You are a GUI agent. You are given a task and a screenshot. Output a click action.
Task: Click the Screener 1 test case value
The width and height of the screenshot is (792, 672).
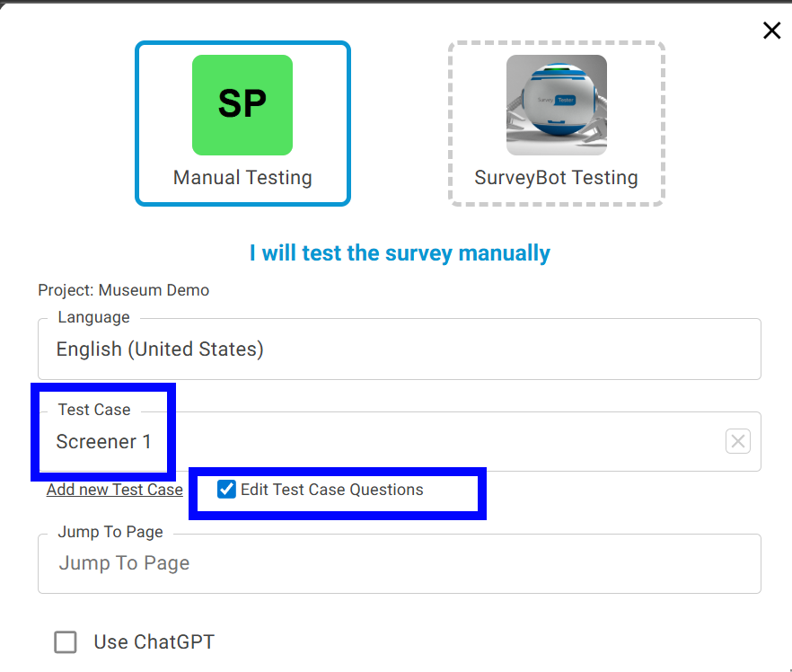pos(104,441)
